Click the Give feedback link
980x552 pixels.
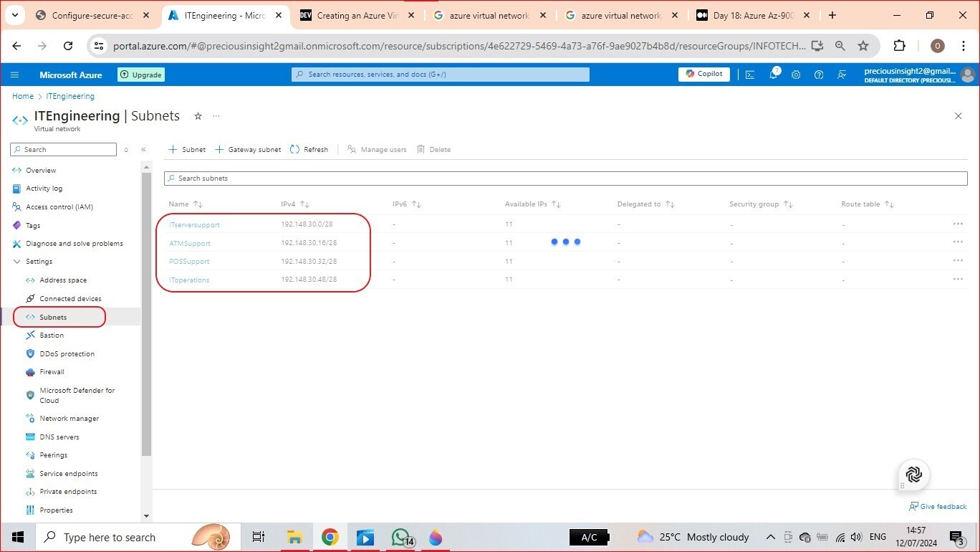point(938,506)
